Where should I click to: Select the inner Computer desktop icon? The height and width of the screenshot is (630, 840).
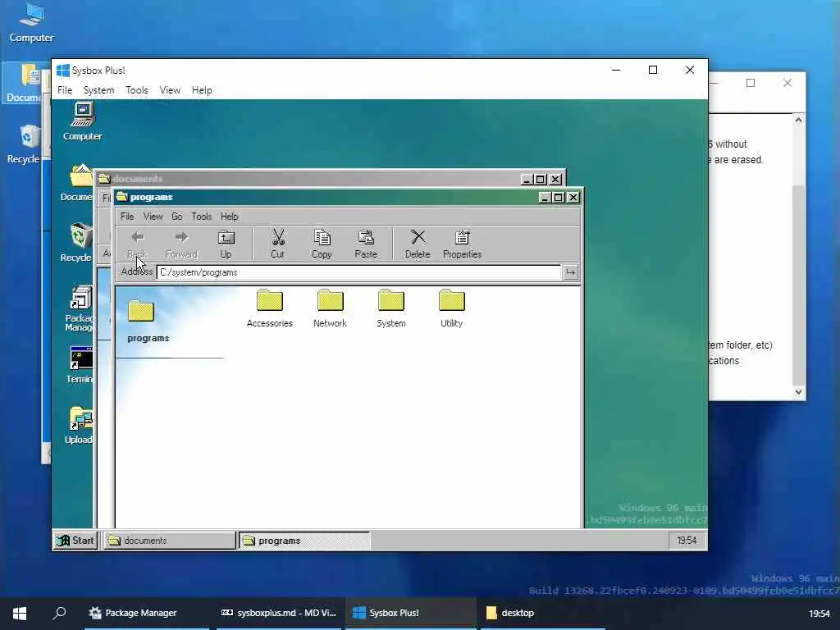(x=82, y=122)
